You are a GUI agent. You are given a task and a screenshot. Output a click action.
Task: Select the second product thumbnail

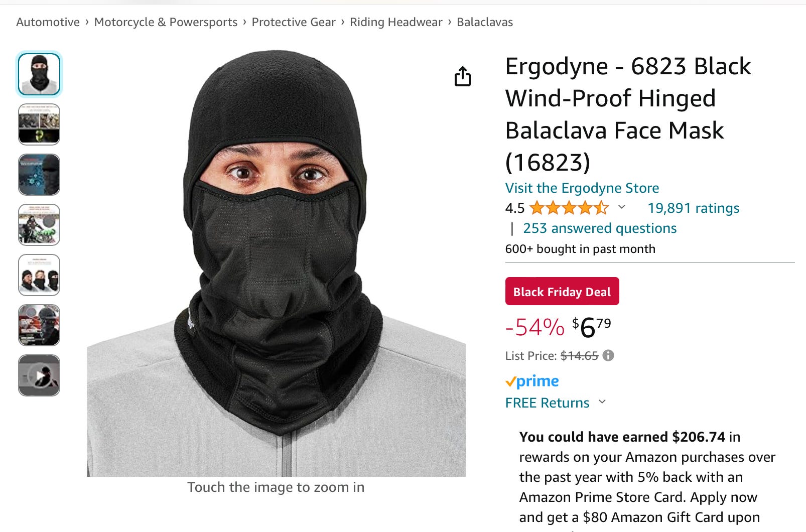(x=39, y=124)
